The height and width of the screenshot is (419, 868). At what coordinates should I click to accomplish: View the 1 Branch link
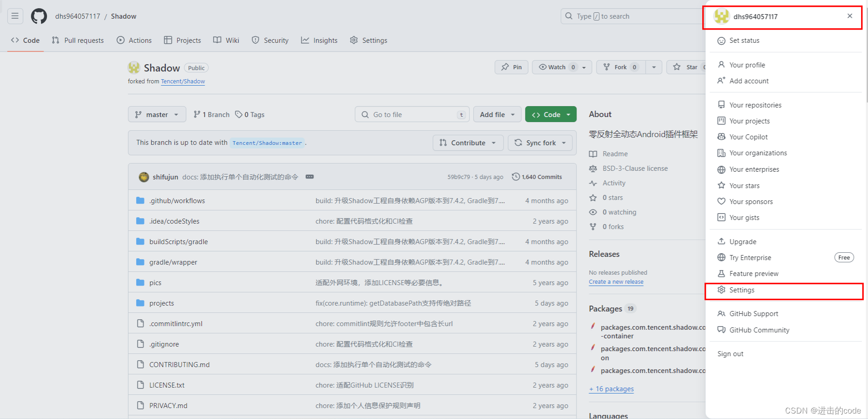pos(211,114)
